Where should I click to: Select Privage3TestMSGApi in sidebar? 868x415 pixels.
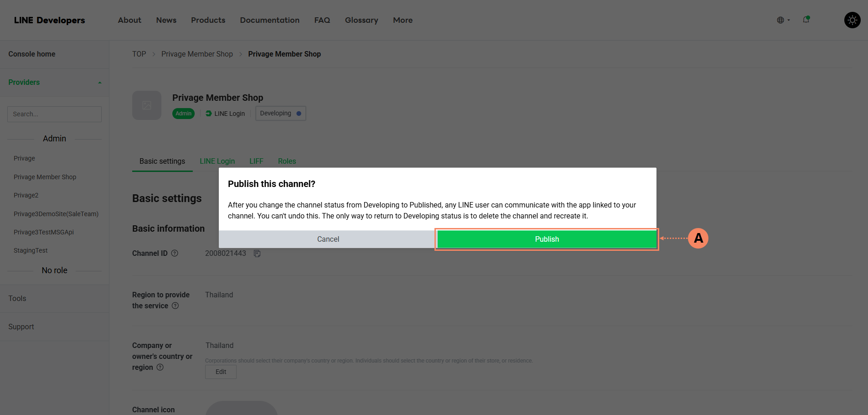click(x=44, y=232)
